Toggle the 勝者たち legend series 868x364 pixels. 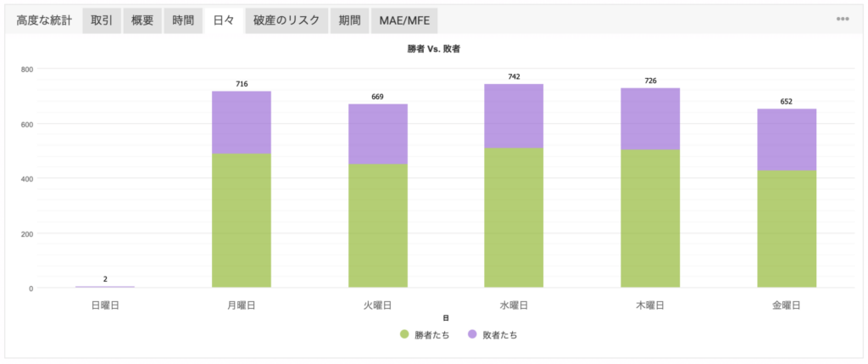pyautogui.click(x=425, y=334)
